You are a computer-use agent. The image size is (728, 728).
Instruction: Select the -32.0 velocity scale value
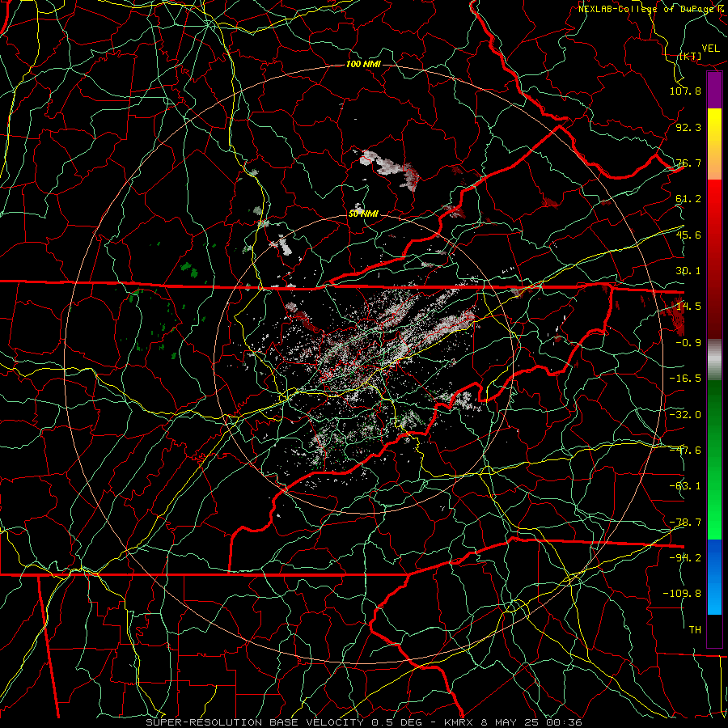[685, 414]
